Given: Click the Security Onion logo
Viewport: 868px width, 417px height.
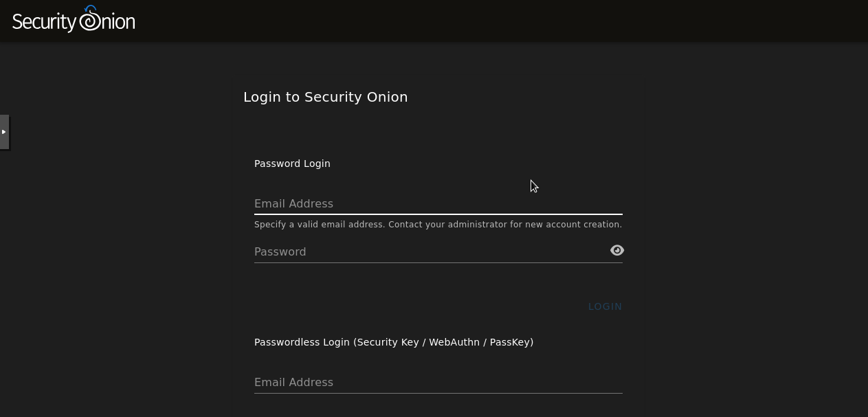Looking at the screenshot, I should click(73, 20).
